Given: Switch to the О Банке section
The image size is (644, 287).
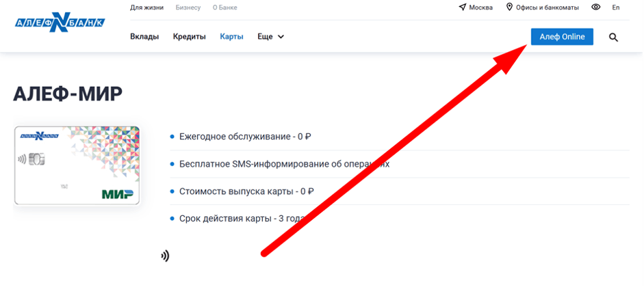Looking at the screenshot, I should pyautogui.click(x=225, y=8).
